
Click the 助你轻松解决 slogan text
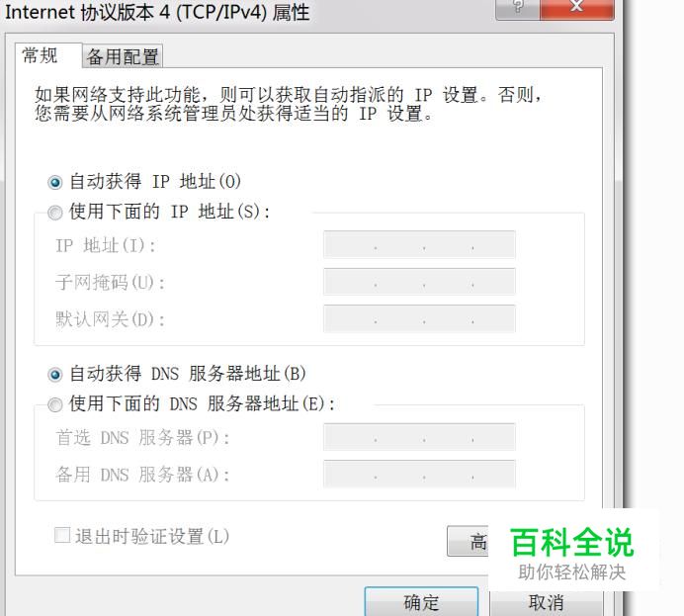coord(572,572)
